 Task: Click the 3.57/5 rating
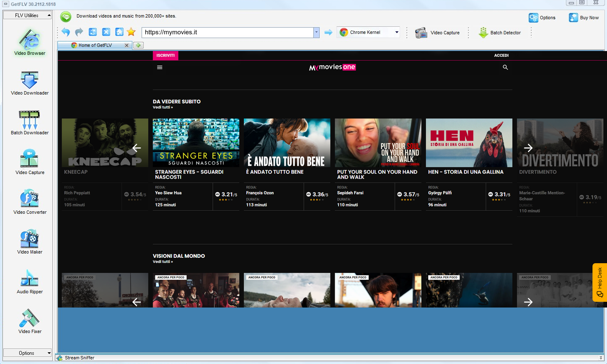coord(408,195)
